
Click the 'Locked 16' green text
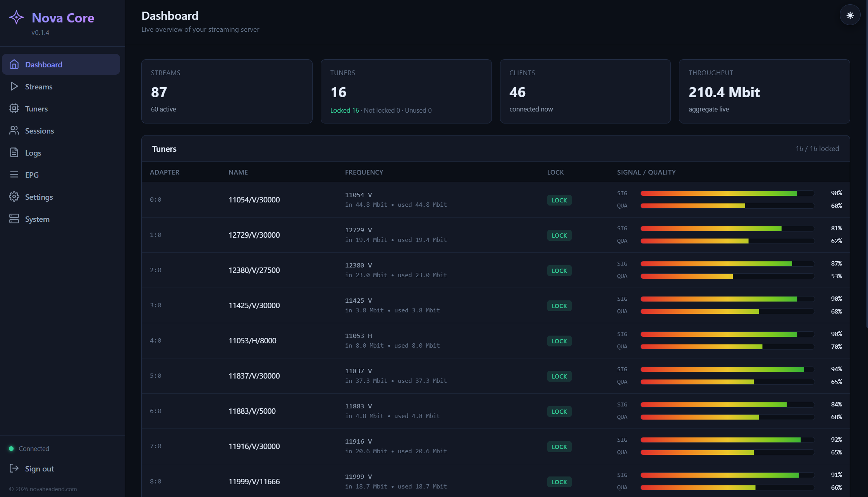344,110
